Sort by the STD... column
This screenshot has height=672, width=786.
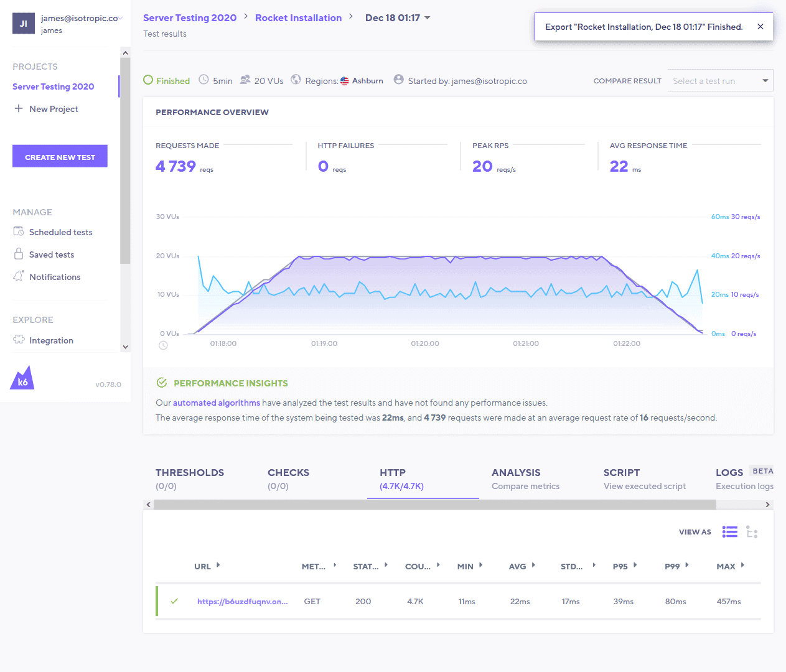pos(578,566)
